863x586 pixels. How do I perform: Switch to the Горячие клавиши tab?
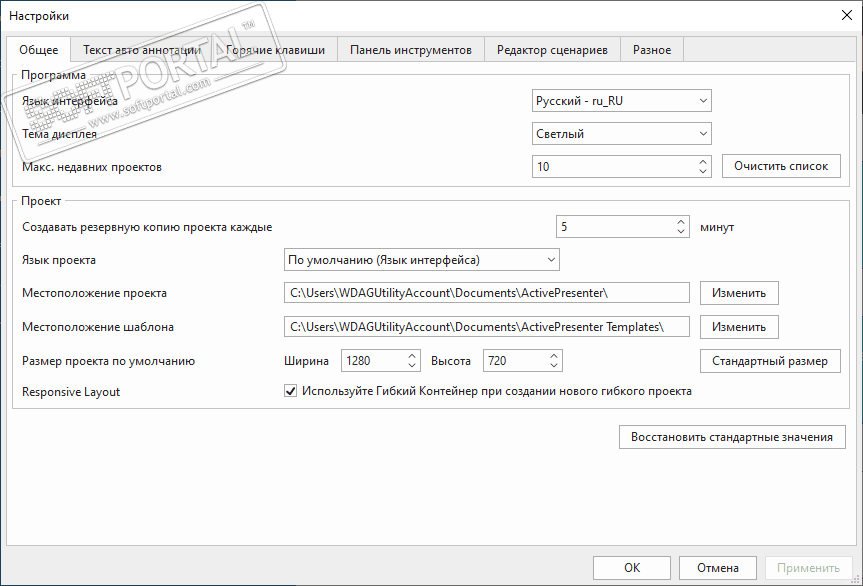[273, 49]
